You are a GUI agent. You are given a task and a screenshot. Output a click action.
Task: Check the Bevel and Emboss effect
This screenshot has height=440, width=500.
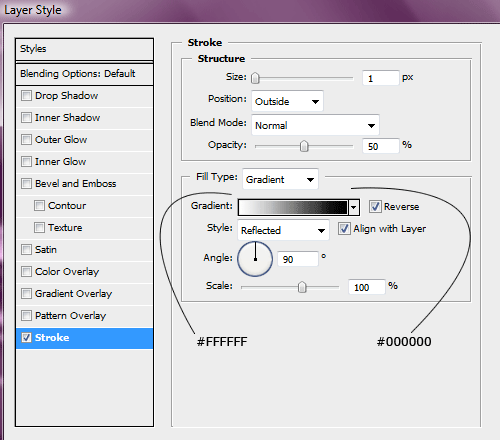click(26, 184)
